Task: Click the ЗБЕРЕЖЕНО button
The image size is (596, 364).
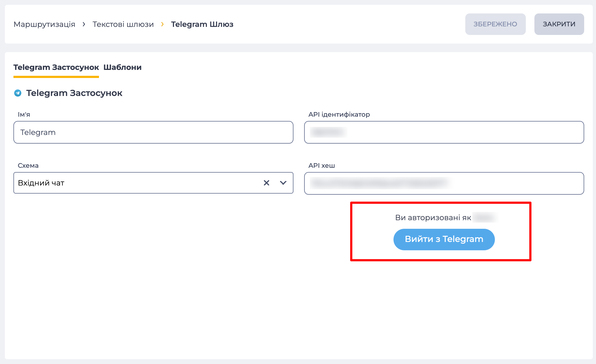Action: 495,24
